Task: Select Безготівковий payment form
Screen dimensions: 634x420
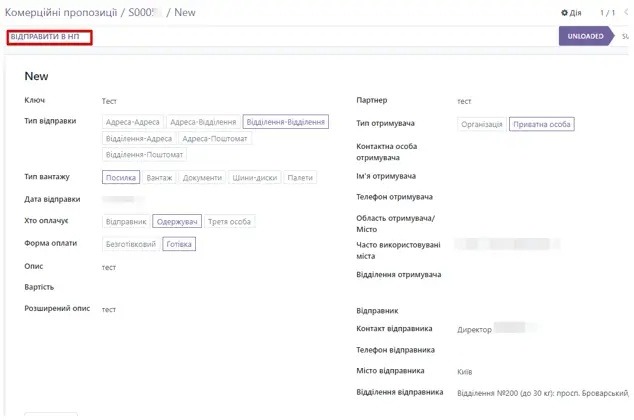Action: click(131, 243)
